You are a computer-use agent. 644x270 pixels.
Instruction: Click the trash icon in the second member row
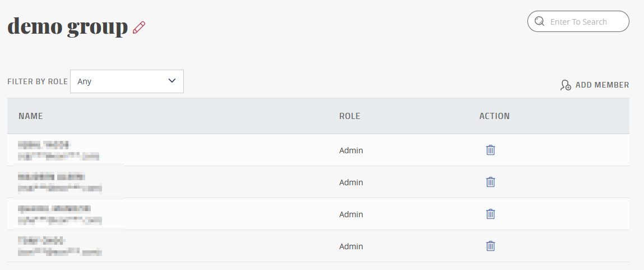(x=490, y=182)
